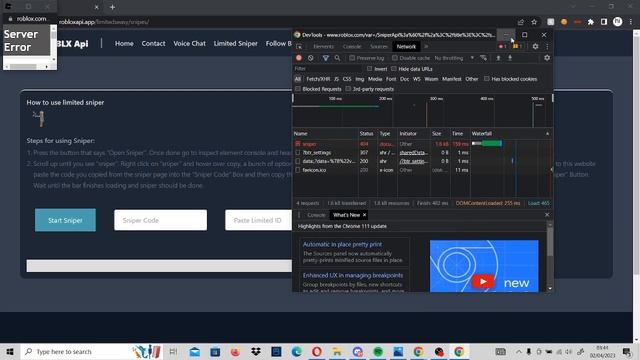Viewport: 640px width, 360px height.
Task: Open File Explorer from taskbar
Action: tap(337, 351)
